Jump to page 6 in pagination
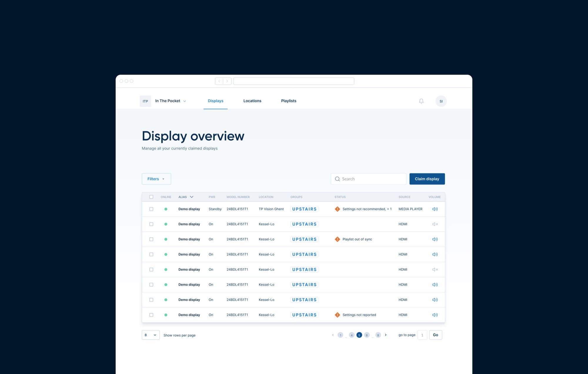 click(367, 335)
